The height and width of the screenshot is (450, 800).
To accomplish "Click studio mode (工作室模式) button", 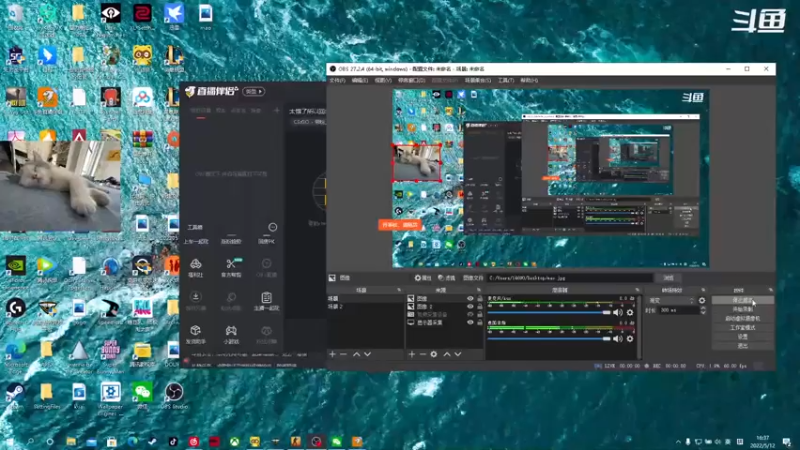I will 742,328.
